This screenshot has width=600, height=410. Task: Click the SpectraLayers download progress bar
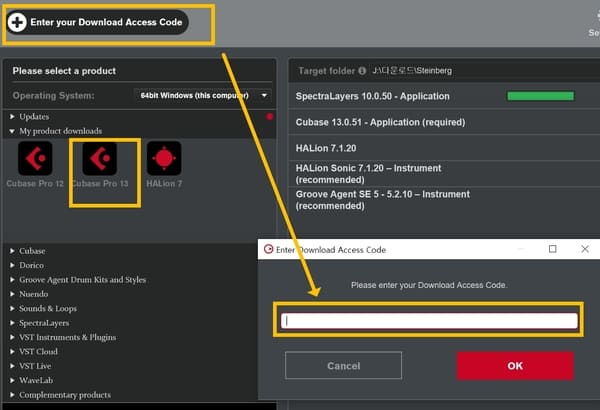540,96
